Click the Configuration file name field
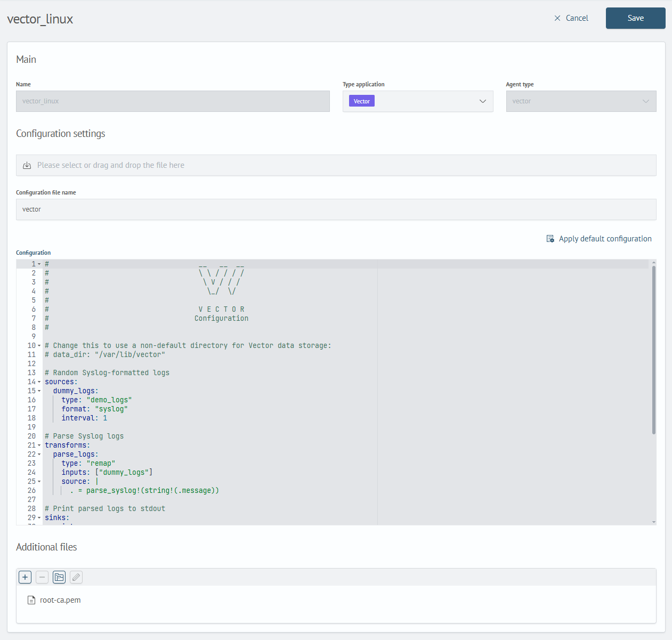The image size is (672, 640). click(336, 209)
